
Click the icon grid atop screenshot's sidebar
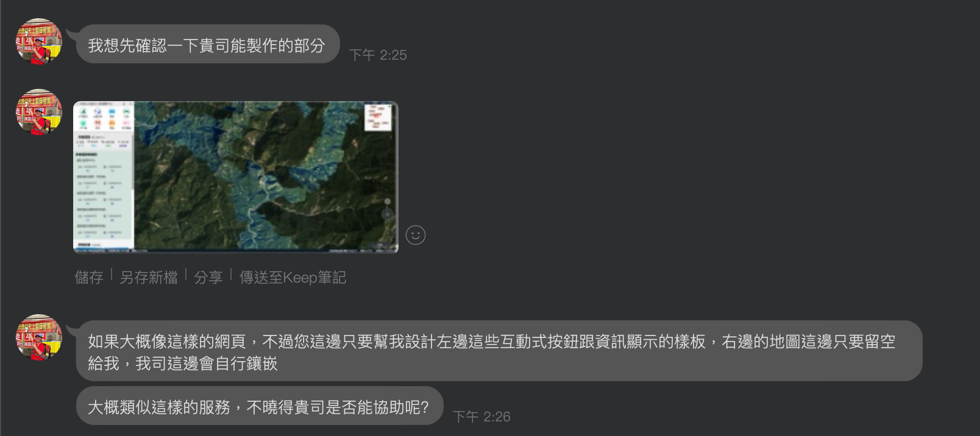coord(104,118)
